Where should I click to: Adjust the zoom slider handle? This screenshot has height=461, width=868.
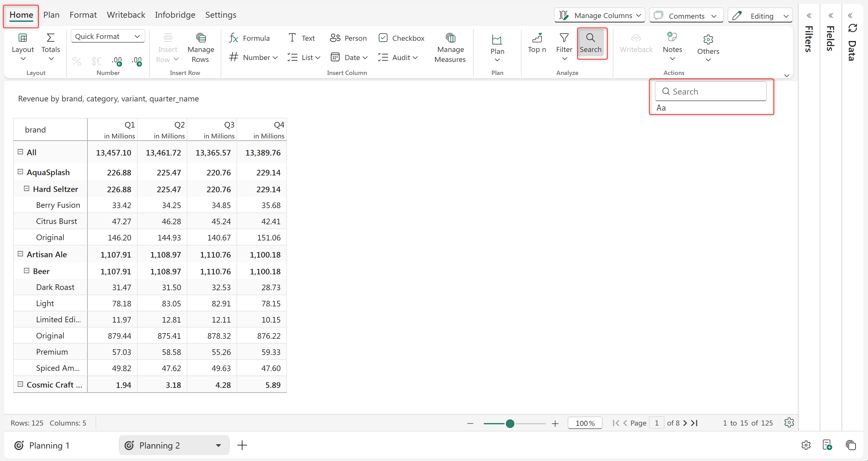[510, 423]
